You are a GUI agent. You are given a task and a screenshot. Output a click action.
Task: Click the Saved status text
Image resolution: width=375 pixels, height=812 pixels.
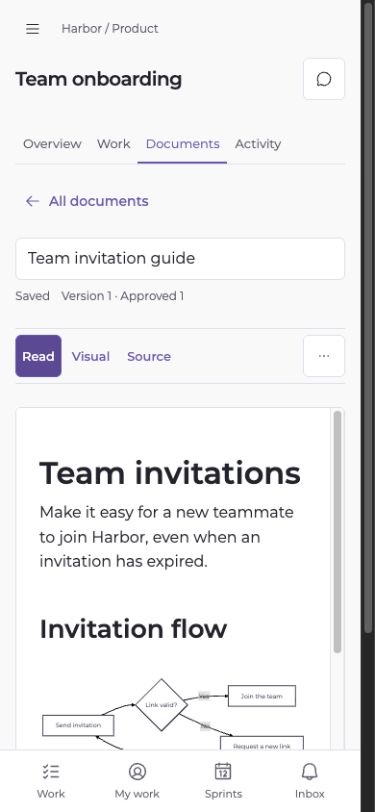coord(33,296)
